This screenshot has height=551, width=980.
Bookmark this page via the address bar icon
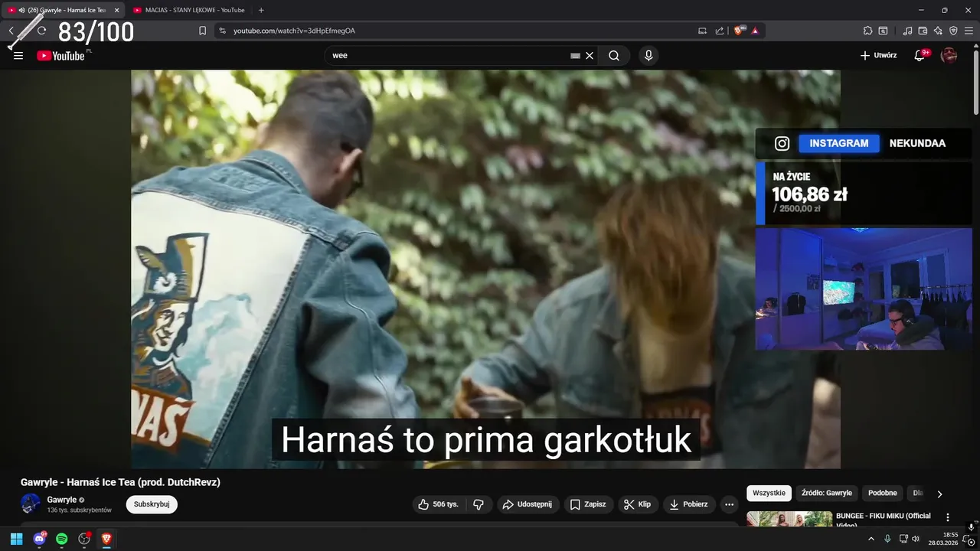pyautogui.click(x=202, y=31)
